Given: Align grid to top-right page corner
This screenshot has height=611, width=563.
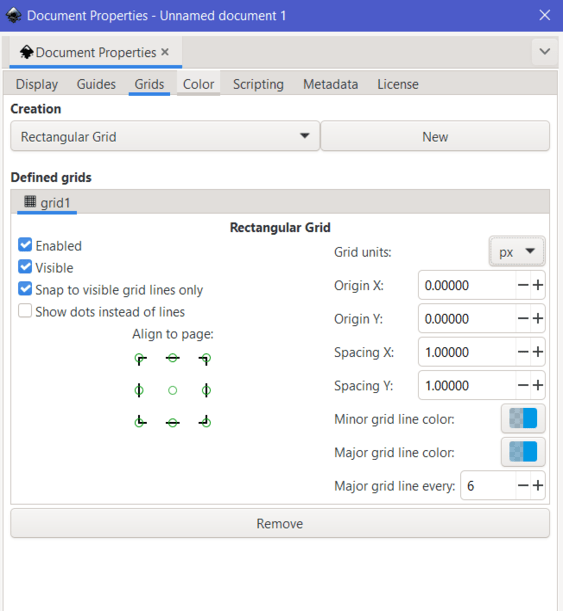Looking at the screenshot, I should (205, 358).
